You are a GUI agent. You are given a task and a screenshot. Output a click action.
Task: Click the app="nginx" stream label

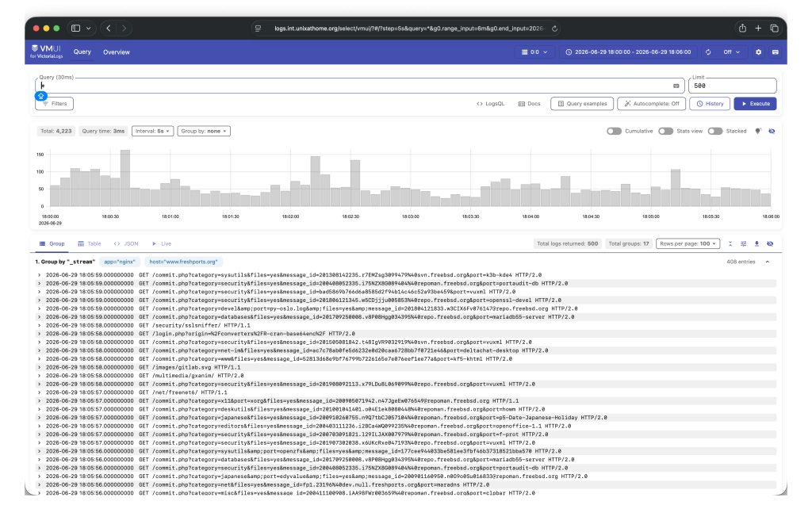coord(120,262)
